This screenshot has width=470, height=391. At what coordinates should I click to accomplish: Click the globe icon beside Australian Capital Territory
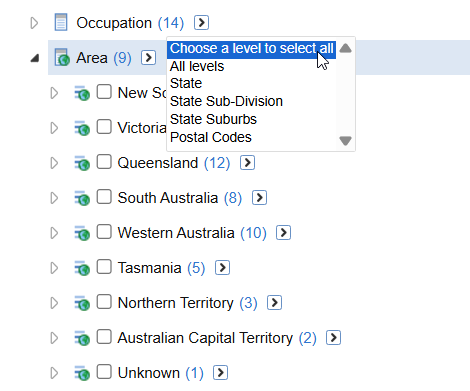[x=82, y=338]
